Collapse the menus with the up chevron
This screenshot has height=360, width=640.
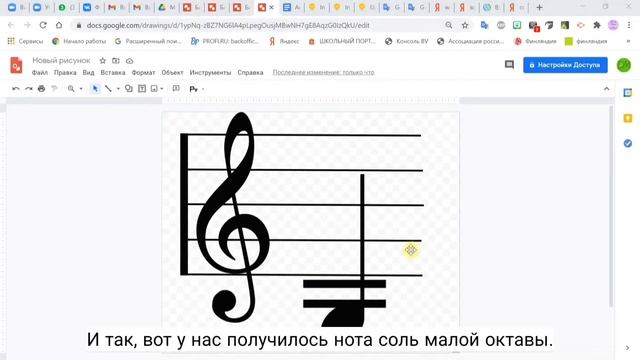click(x=607, y=89)
